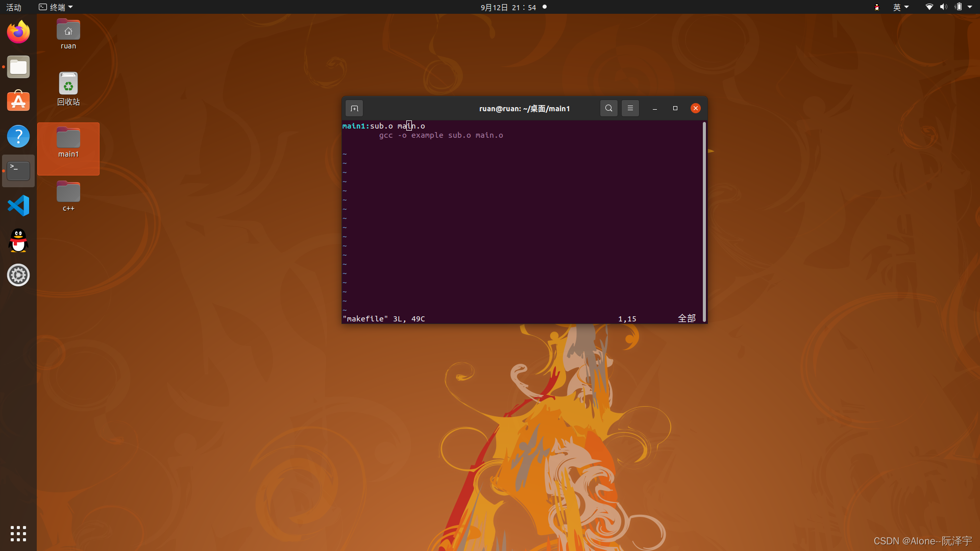Open the date and time menu
The image size is (980, 551).
508,7
